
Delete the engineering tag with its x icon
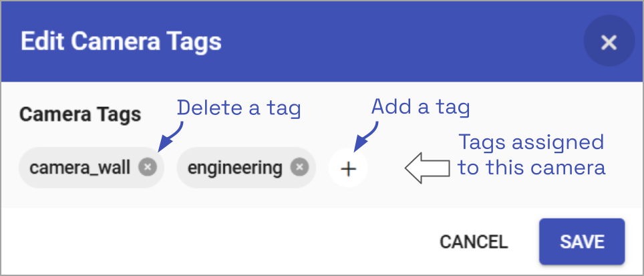click(300, 168)
